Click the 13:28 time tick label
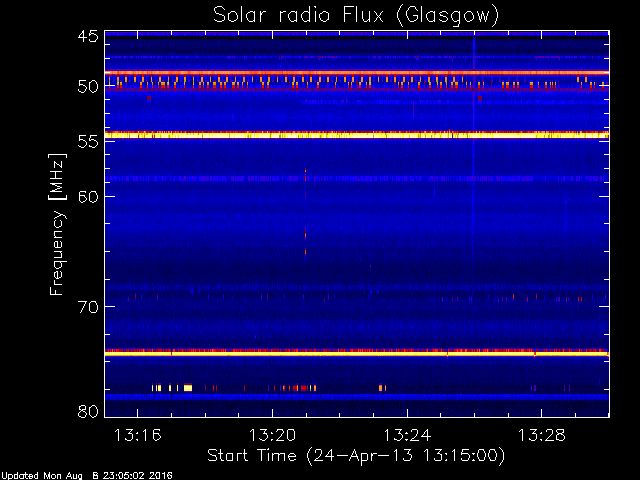The height and width of the screenshot is (480, 640). [x=542, y=435]
